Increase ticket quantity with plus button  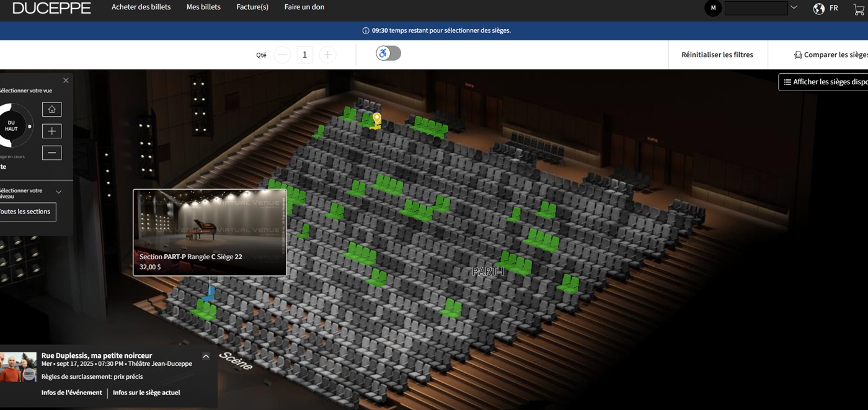coord(327,55)
